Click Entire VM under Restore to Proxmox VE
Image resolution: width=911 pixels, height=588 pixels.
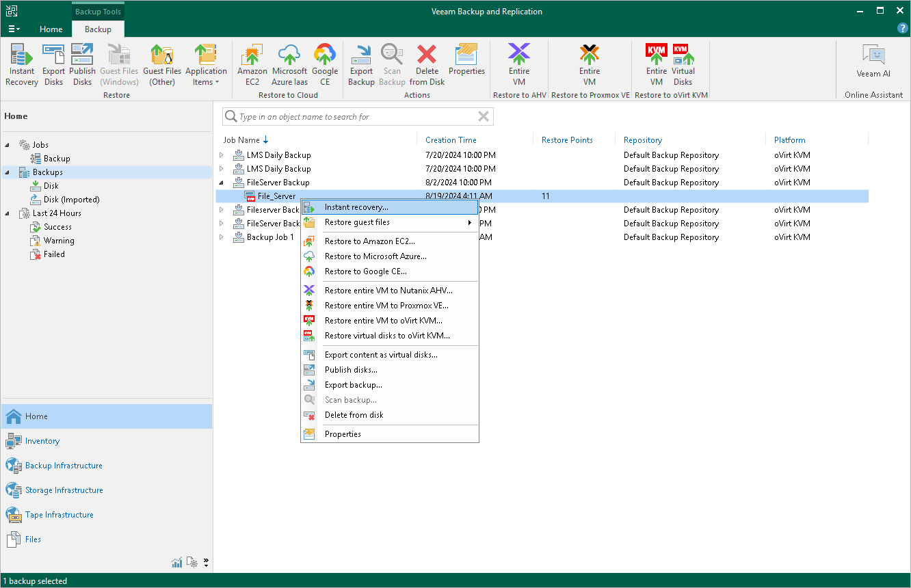[x=590, y=65]
